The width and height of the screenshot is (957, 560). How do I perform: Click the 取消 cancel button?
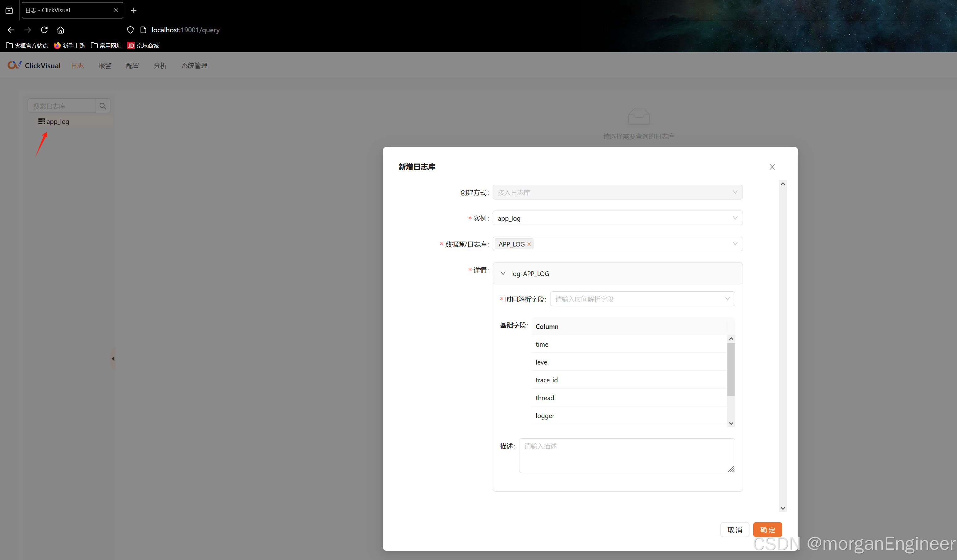coord(734,530)
